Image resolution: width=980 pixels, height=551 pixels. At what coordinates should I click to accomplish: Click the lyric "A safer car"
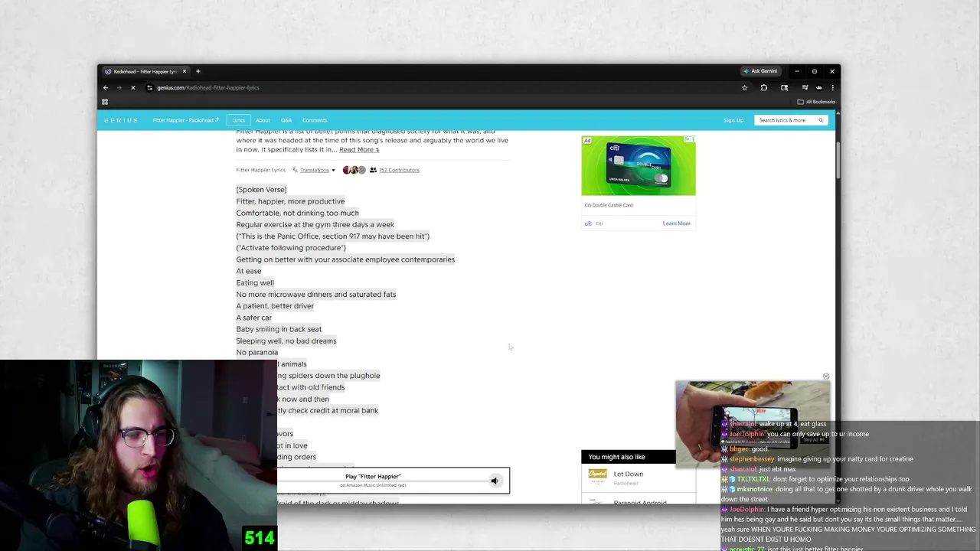(x=253, y=318)
